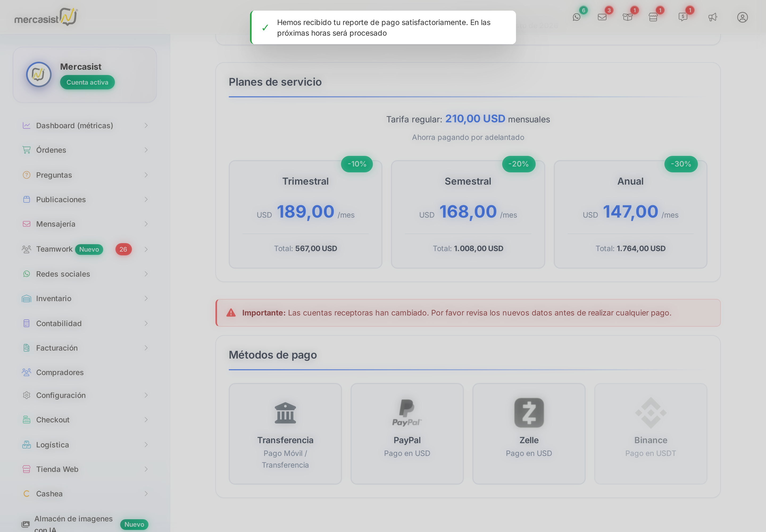
Task: Click the mercasist logo
Action: click(x=46, y=17)
